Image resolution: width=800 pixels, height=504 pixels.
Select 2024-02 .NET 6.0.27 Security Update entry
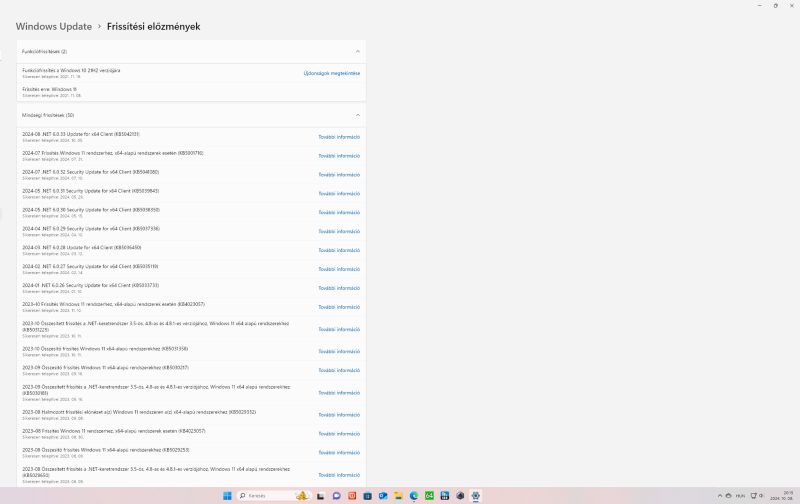(x=191, y=269)
